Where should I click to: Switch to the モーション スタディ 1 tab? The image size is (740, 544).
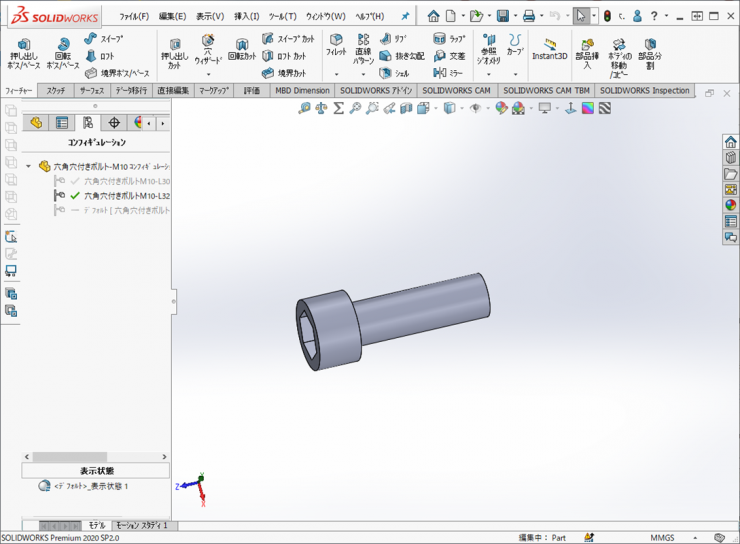(x=141, y=525)
